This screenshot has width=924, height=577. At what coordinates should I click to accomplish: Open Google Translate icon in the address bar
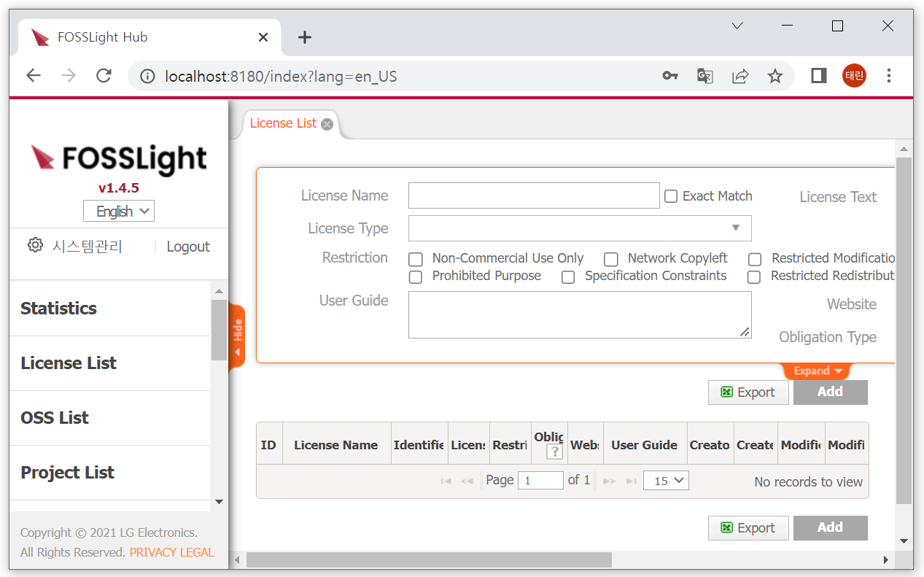coord(704,76)
